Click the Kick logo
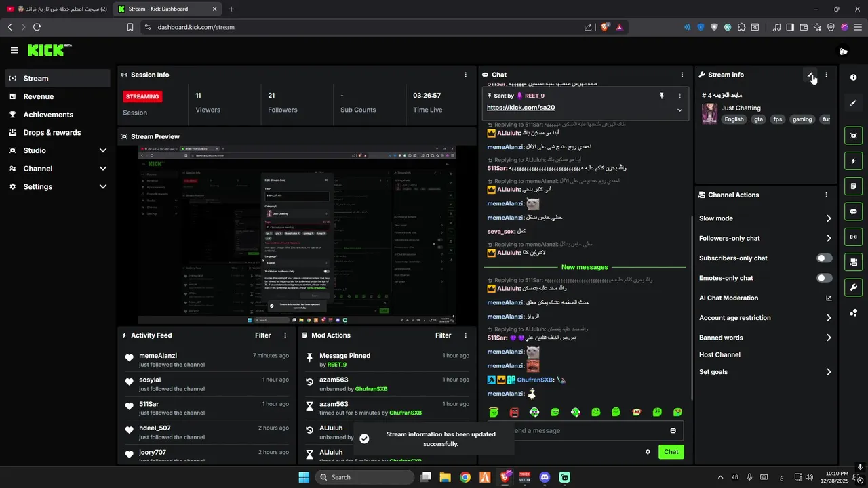 tap(49, 50)
